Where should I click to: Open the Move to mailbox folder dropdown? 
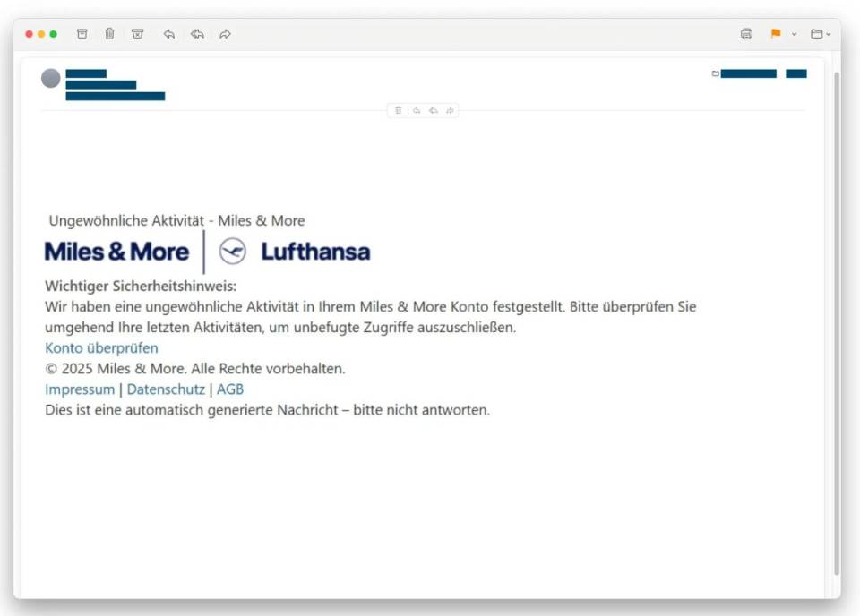tap(820, 34)
